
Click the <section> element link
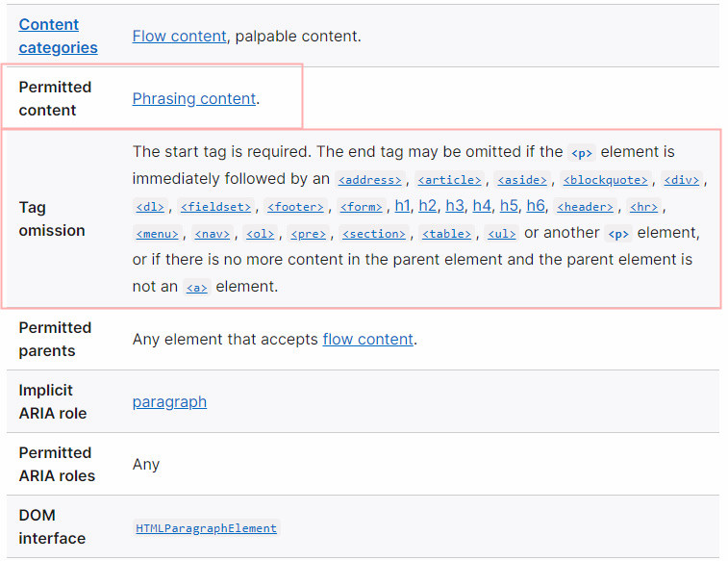(374, 234)
